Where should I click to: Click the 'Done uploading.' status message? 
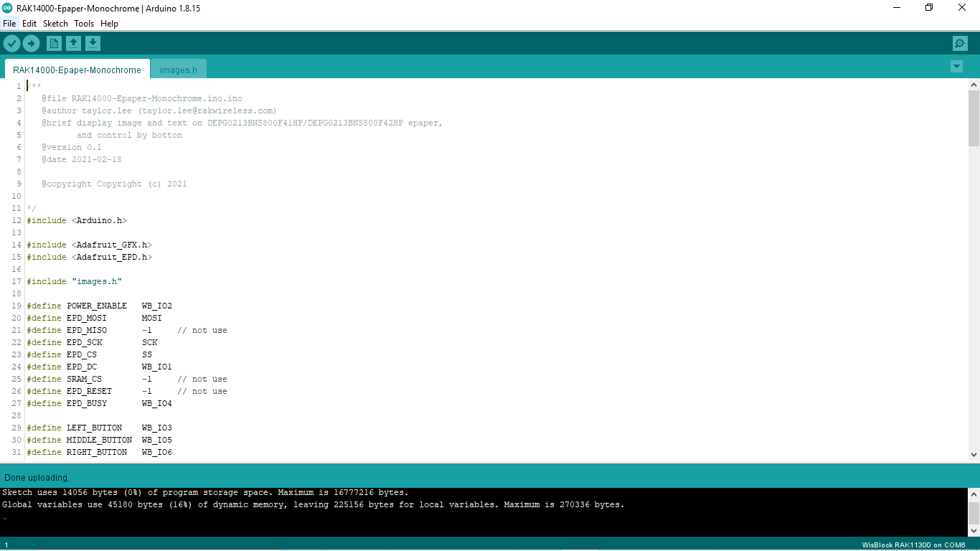37,477
